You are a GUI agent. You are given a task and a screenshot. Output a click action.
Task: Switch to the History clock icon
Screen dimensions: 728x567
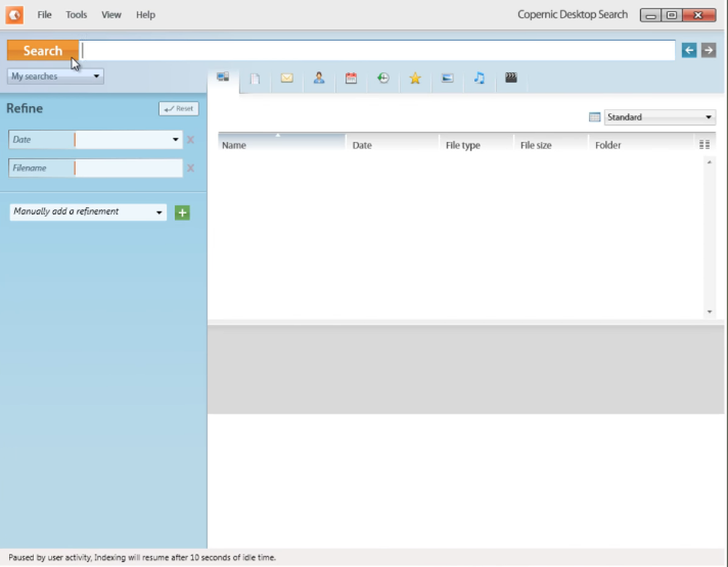coord(383,78)
